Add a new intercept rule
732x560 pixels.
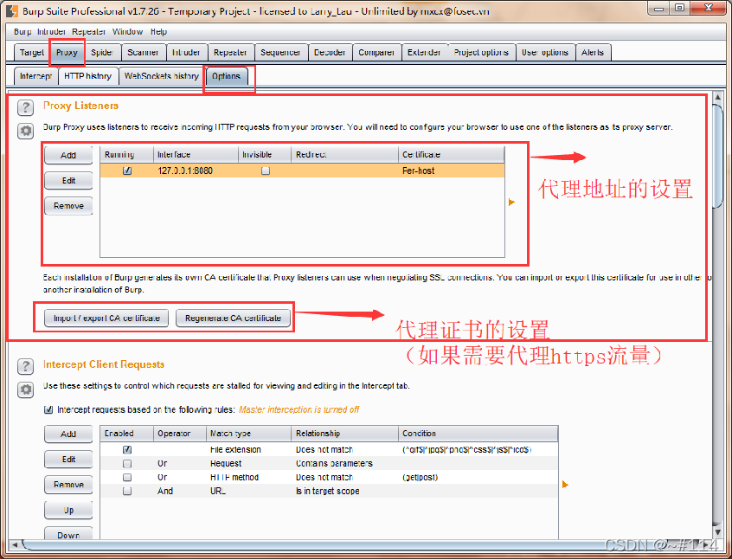click(x=68, y=434)
